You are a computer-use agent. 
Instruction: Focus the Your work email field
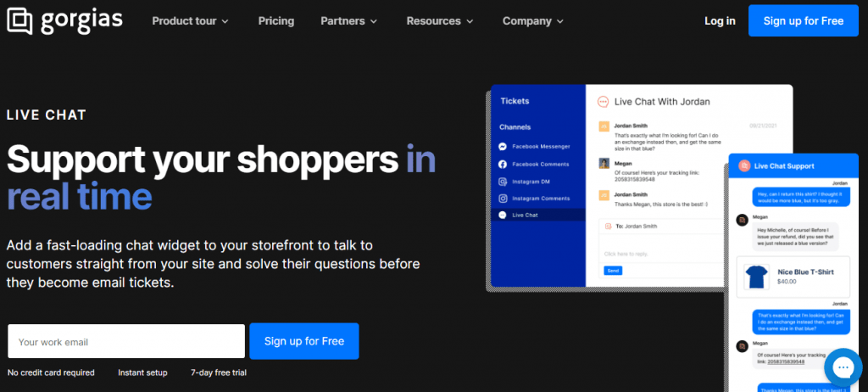click(x=126, y=341)
